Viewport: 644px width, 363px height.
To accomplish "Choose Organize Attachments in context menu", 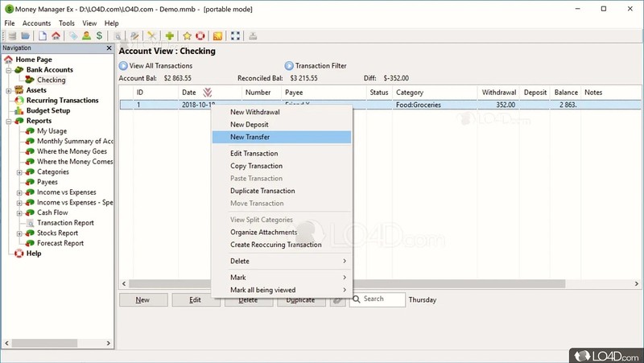I will (x=282, y=233).
